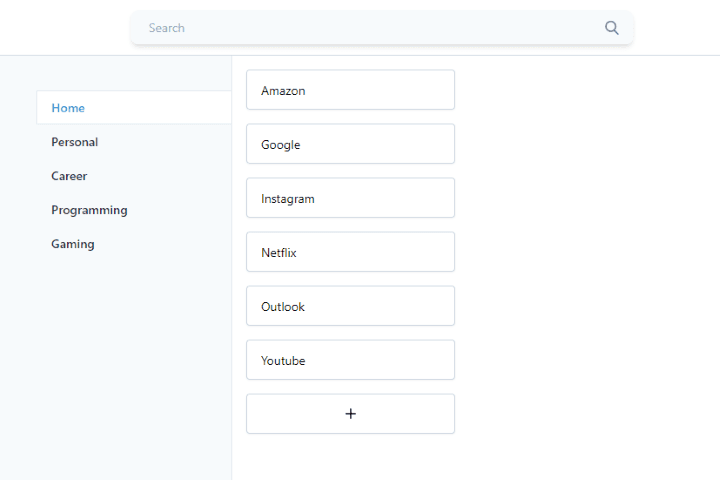The image size is (720, 480).
Task: Click the Youtube bookmark card
Action: coord(350,360)
